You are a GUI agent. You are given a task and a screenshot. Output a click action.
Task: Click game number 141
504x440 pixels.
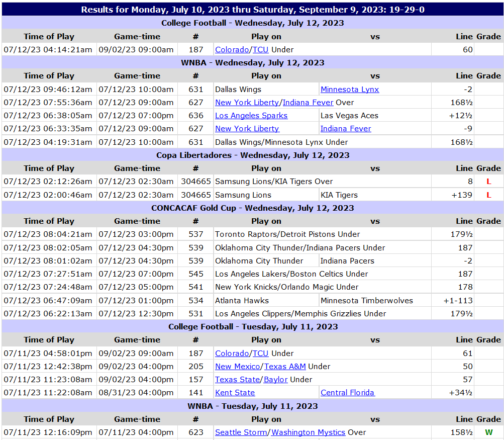coord(196,393)
